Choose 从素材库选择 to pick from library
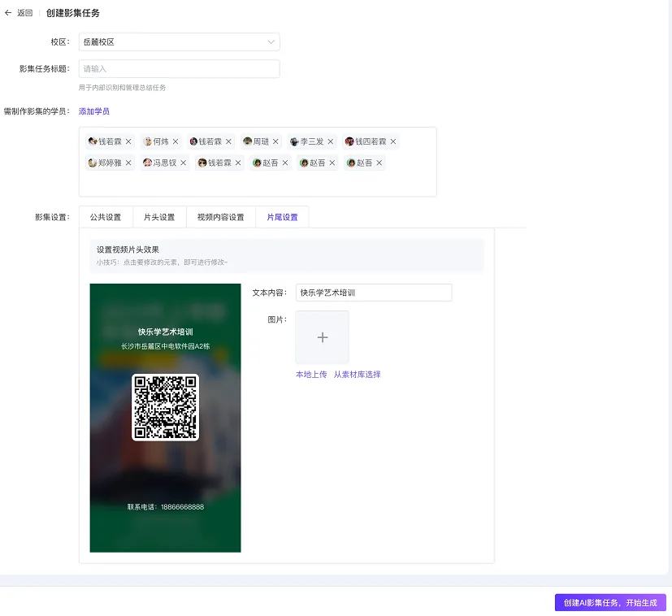This screenshot has width=672, height=616. 358,374
